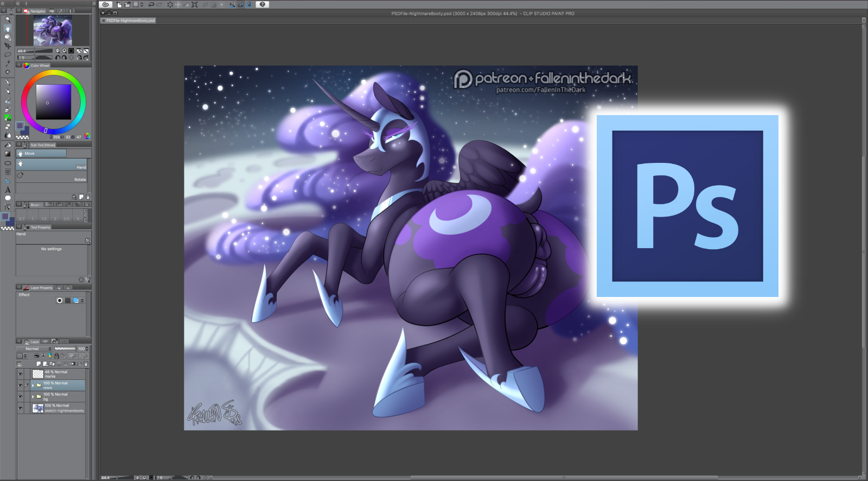Open the save options arrow in command bar
The image size is (868, 481).
coord(142,4)
